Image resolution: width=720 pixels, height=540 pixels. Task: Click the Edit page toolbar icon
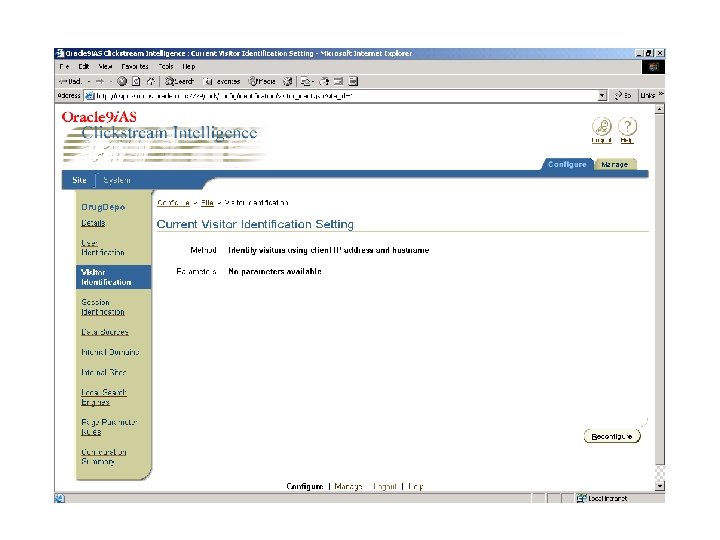(338, 82)
